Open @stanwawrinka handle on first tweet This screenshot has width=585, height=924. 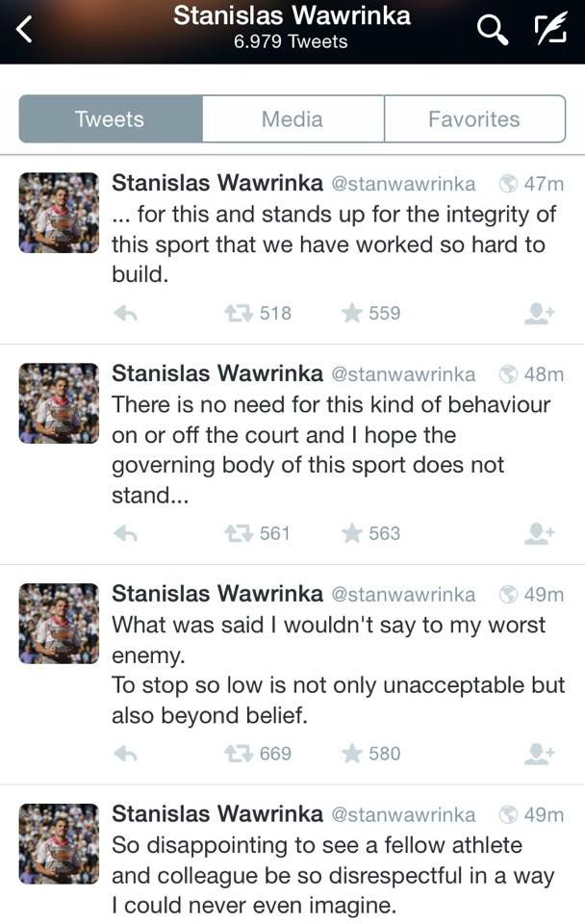403,183
